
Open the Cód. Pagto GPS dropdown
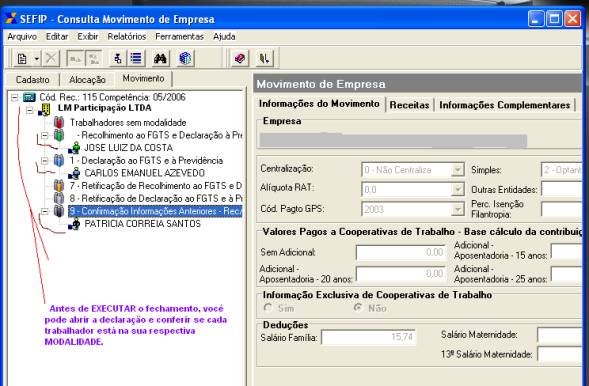coord(457,209)
